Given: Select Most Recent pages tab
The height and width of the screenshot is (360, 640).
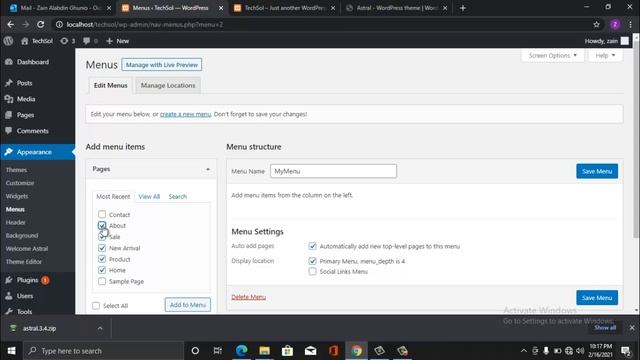Looking at the screenshot, I should 113,196.
